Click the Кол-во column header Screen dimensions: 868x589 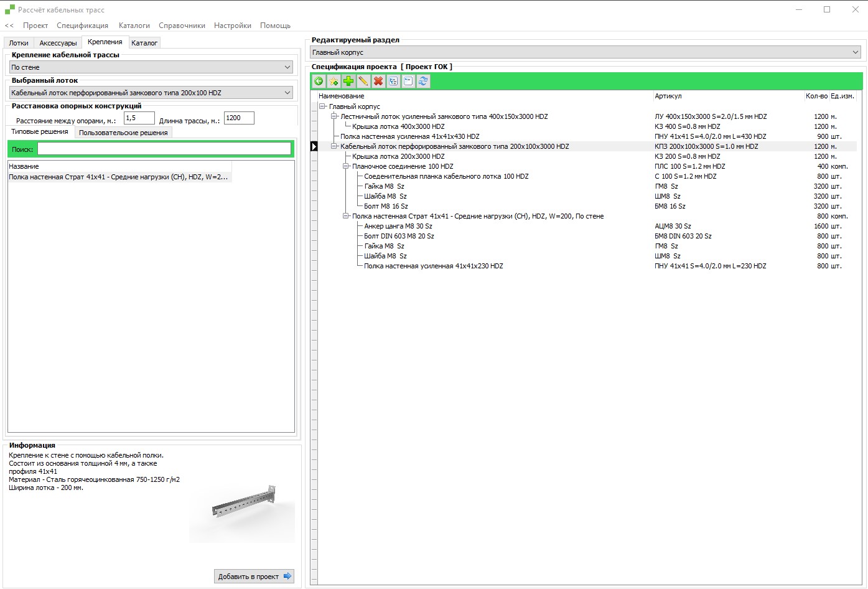point(816,96)
